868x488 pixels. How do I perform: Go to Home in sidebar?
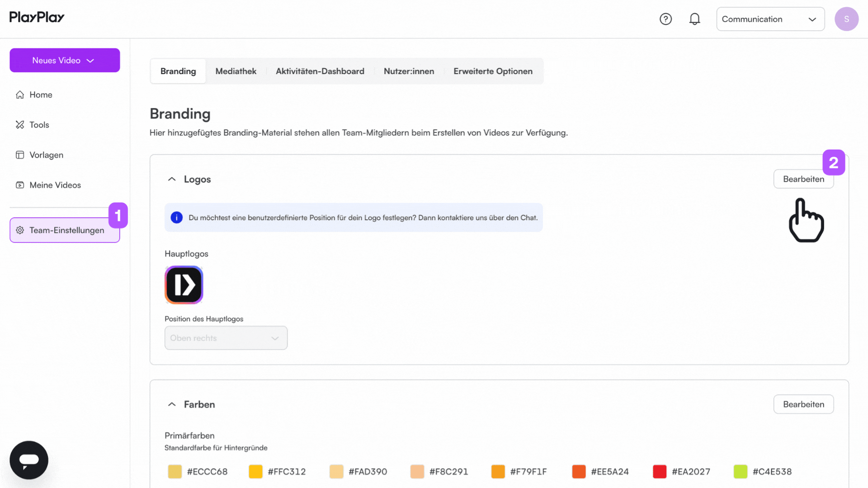pos(65,95)
